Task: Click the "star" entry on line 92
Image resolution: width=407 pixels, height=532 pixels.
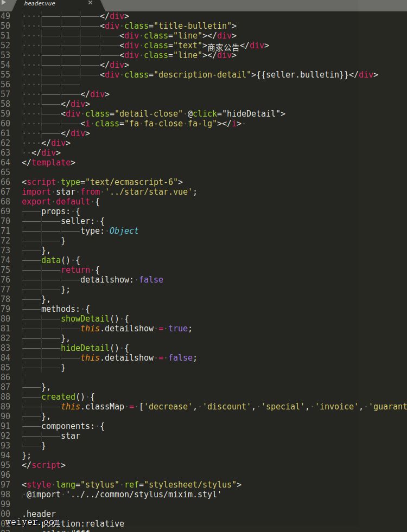Action: coord(71,436)
